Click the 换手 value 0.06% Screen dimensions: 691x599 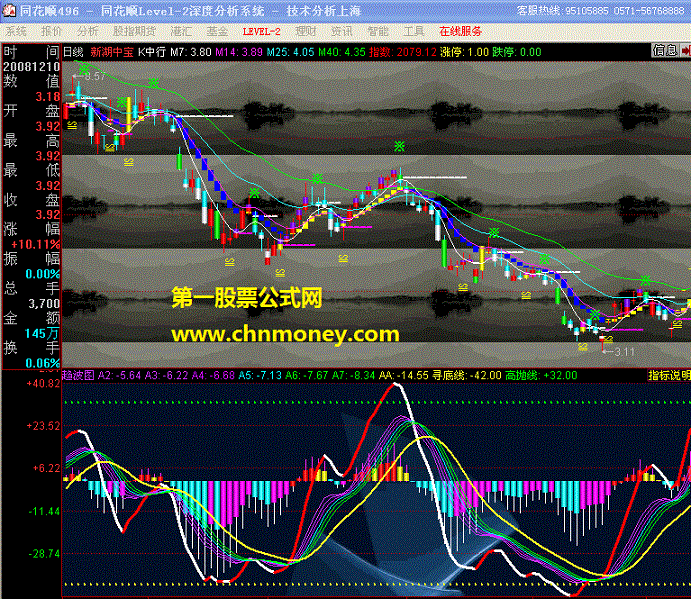click(x=43, y=363)
